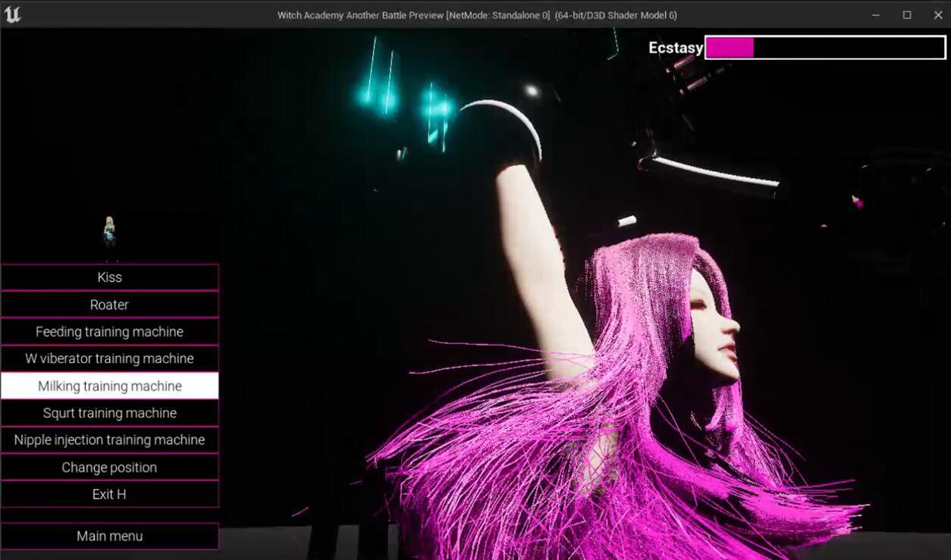The image size is (951, 560).
Task: Activate the Squrt training machine
Action: (x=109, y=412)
